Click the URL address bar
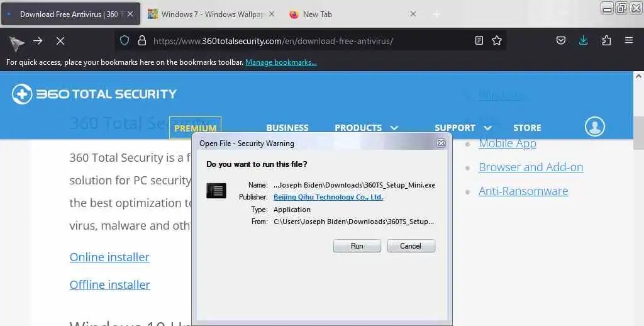The image size is (644, 326). 310,41
